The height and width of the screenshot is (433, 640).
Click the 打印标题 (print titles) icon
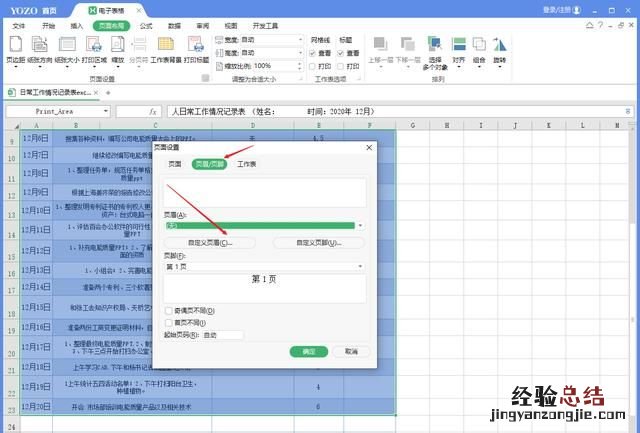(x=196, y=46)
